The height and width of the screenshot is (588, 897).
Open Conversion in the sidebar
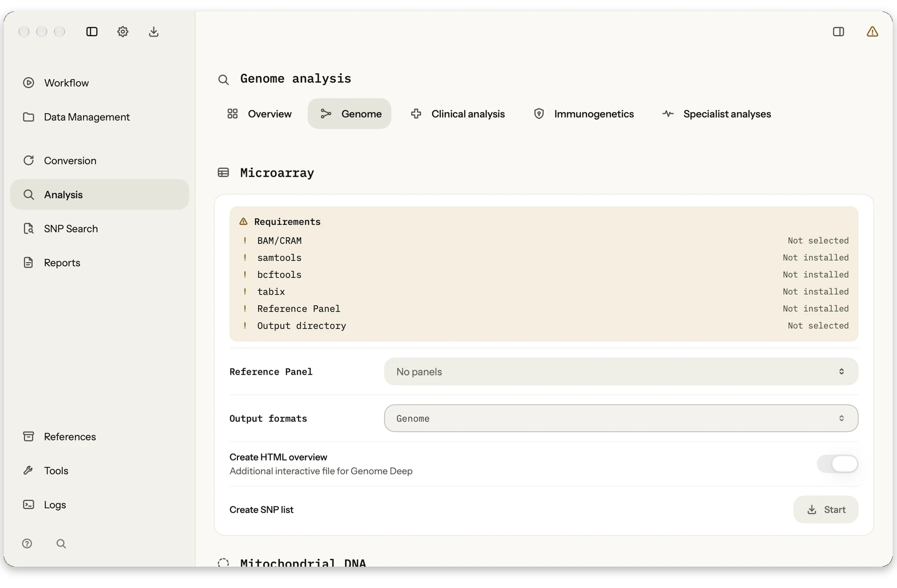(100, 160)
